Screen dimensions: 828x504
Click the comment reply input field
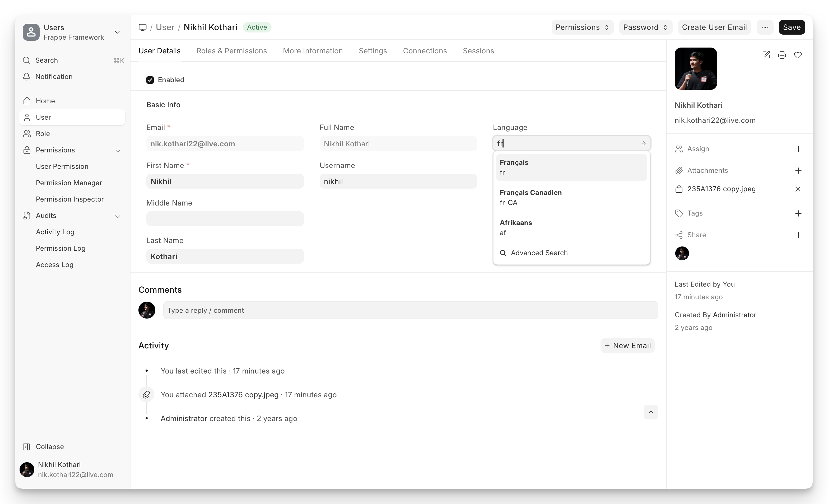410,310
